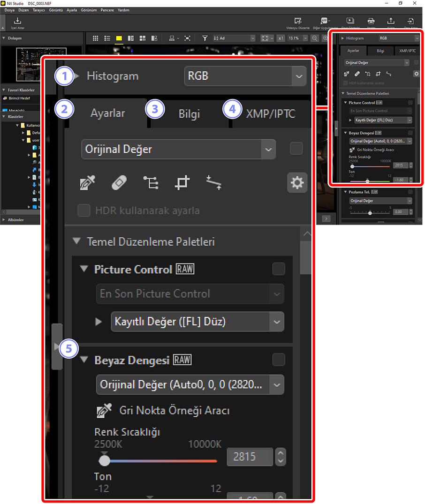This screenshot has height=504, width=425.
Task: Select the straighten tool in the enlarged panel
Action: pyautogui.click(x=213, y=182)
